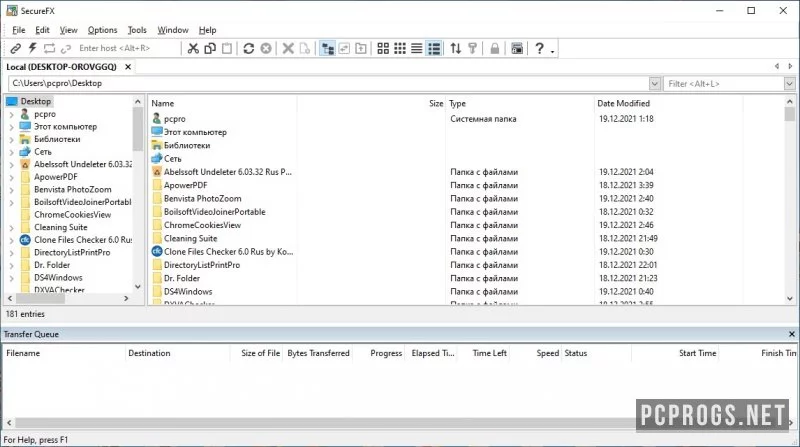This screenshot has width=800, height=447.
Task: Click the Stop transfer circle-X icon
Action: click(266, 48)
